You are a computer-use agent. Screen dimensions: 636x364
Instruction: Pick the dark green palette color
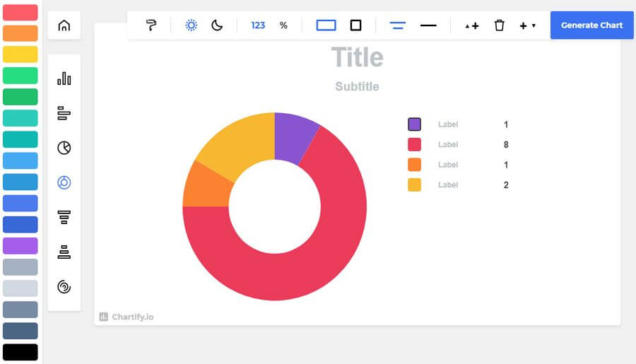point(20,97)
